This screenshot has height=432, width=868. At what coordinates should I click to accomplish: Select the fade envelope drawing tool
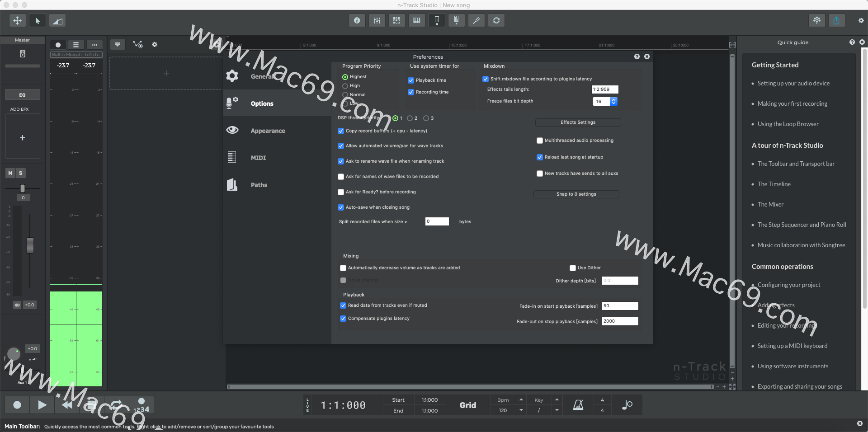pyautogui.click(x=57, y=20)
